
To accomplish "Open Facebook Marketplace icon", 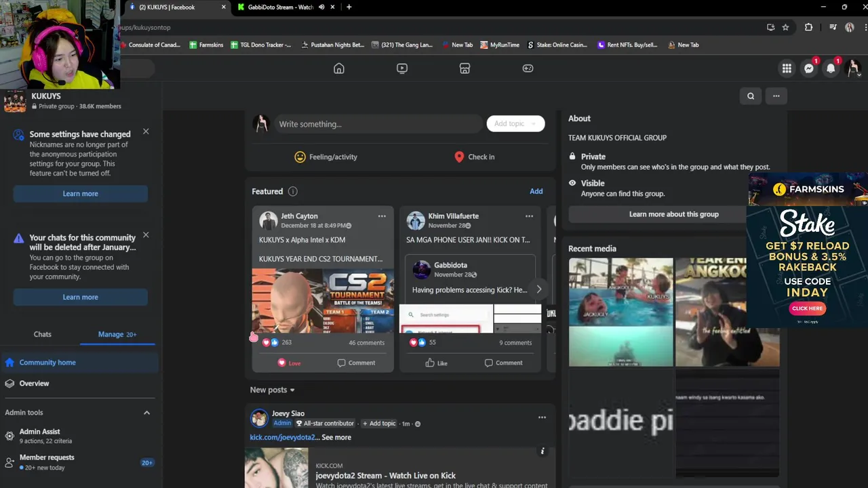I will tap(465, 68).
